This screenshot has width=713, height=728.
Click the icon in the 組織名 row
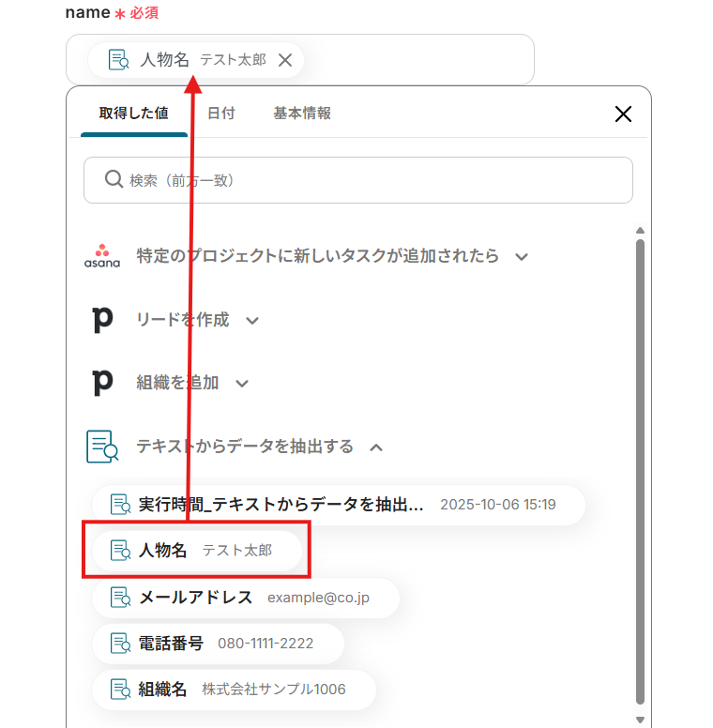pos(120,690)
